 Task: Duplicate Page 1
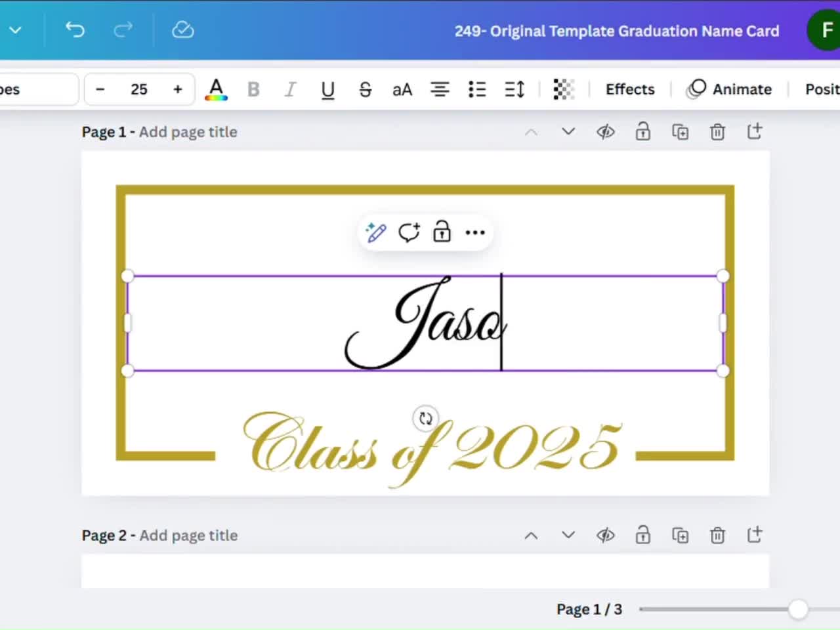pyautogui.click(x=681, y=131)
